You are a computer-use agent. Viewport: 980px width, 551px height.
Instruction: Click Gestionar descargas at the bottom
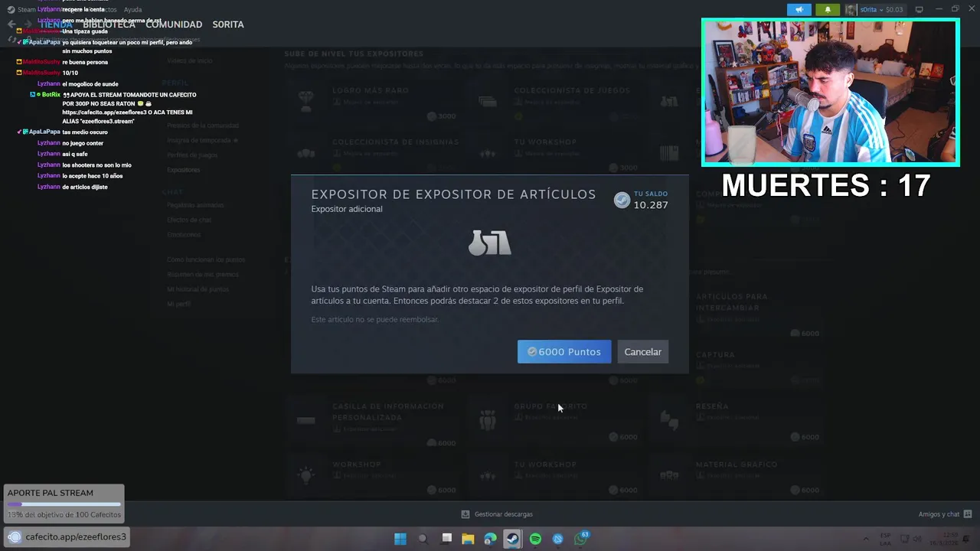pyautogui.click(x=497, y=514)
